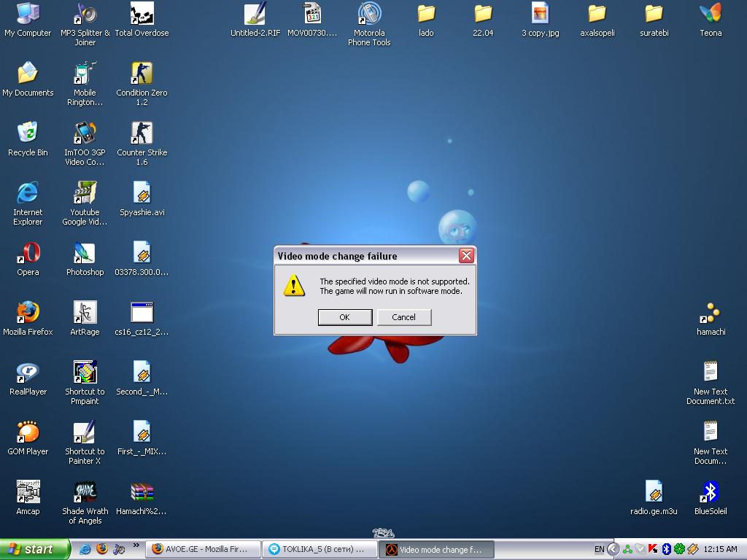The height and width of the screenshot is (560, 747).
Task: Open the EN language bar indicator
Action: point(599,549)
